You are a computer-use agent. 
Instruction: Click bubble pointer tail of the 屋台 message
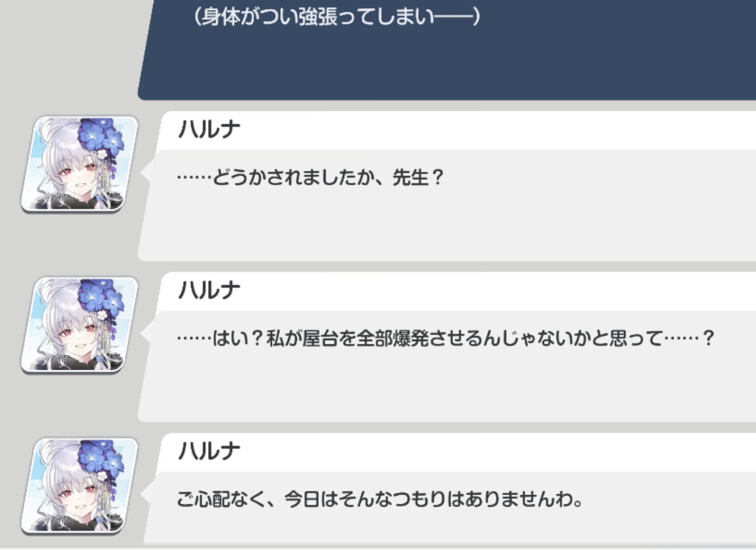[146, 333]
